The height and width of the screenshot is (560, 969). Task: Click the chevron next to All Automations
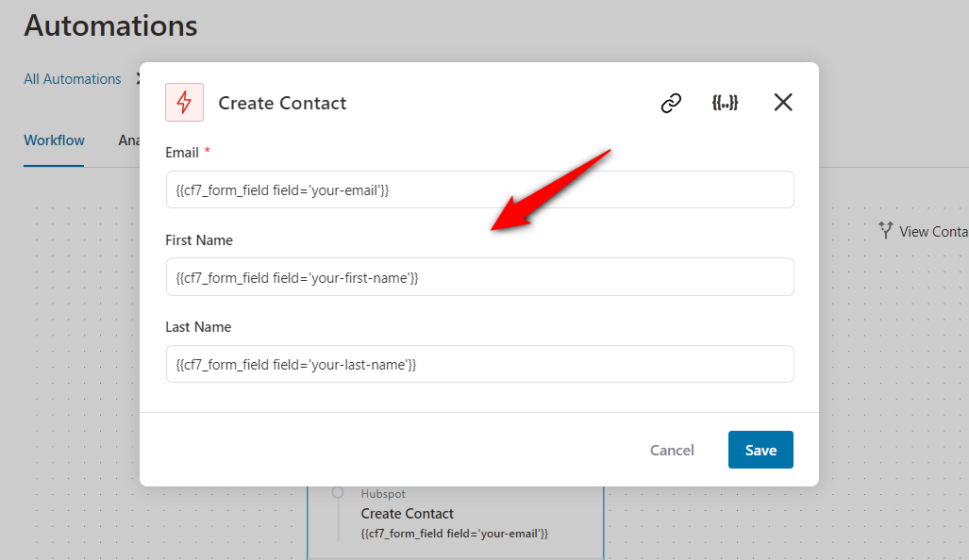pyautogui.click(x=138, y=79)
